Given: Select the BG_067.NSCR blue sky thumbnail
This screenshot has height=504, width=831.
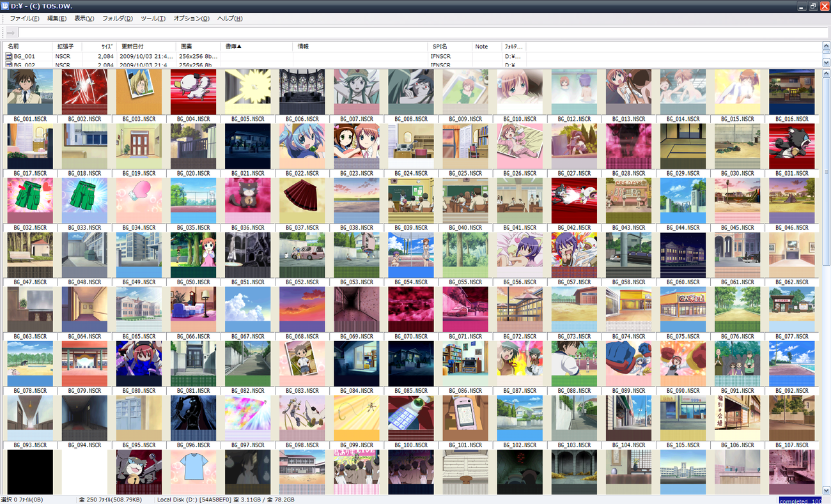Looking at the screenshot, I should [x=248, y=309].
